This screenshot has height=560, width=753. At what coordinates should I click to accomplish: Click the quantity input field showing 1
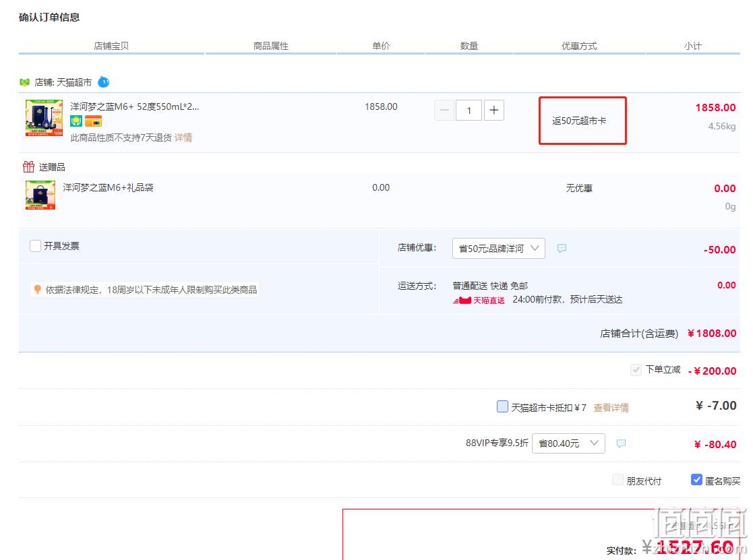tap(469, 111)
